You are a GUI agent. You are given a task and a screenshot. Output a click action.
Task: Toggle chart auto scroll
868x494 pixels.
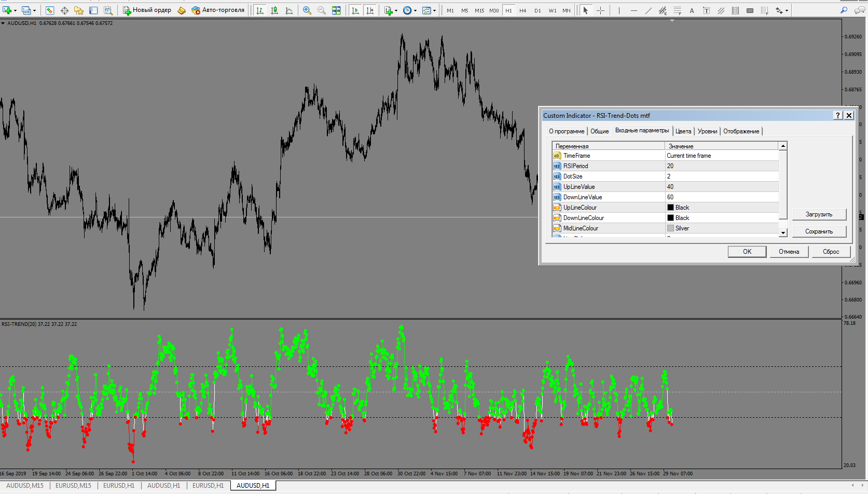(355, 10)
